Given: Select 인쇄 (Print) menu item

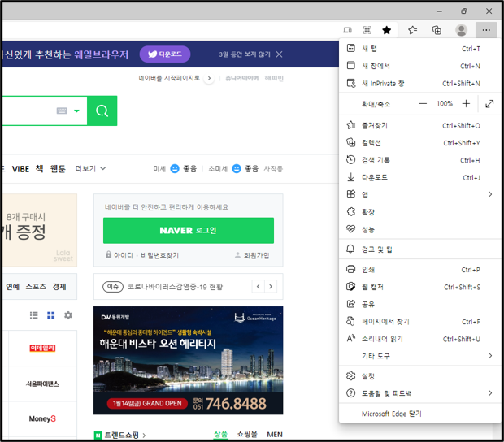Looking at the screenshot, I should pos(419,270).
